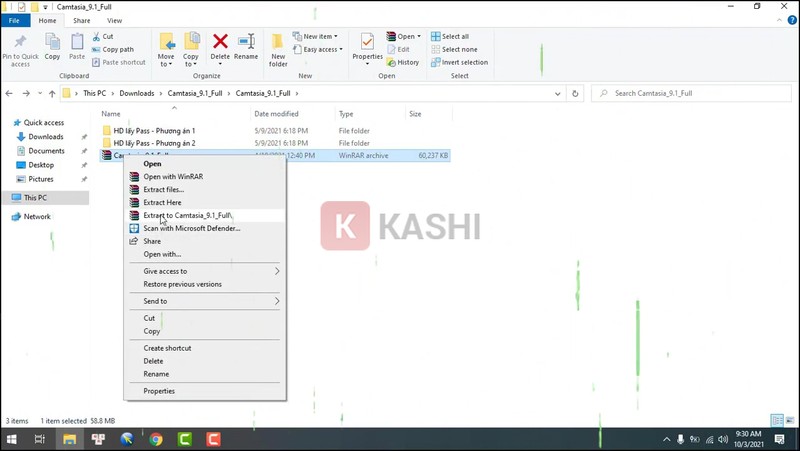
Task: Click the Refresh button by address bar
Action: pos(575,93)
